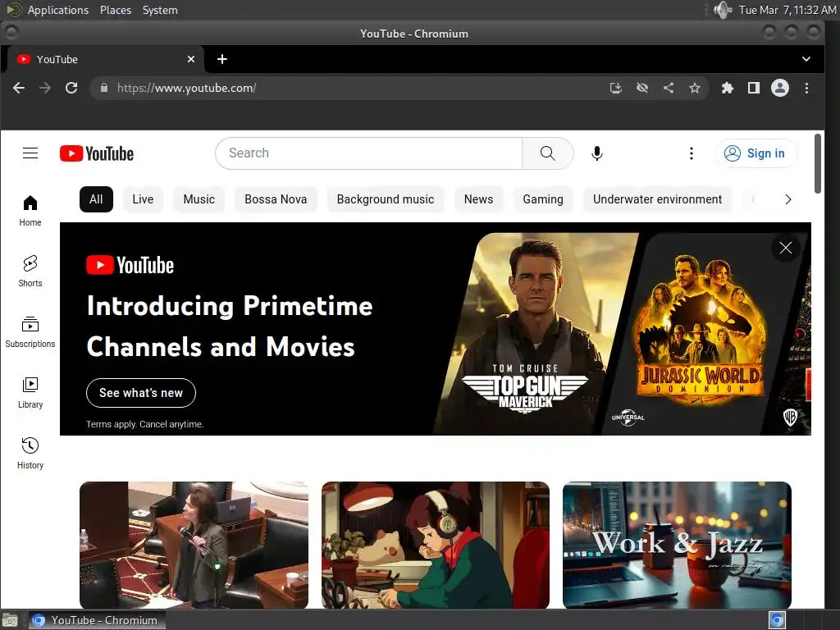The image size is (840, 630).
Task: Go to Home in the sidebar
Action: click(30, 211)
